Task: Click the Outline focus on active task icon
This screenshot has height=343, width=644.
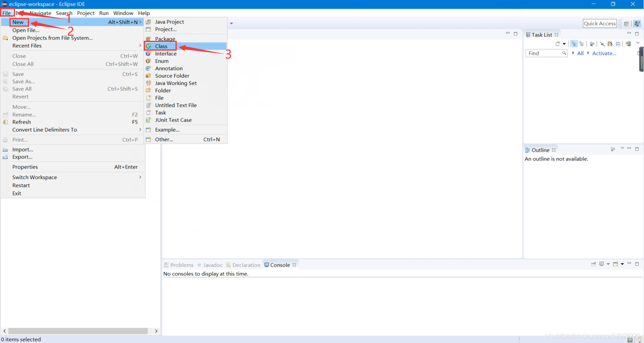Action: (613, 149)
